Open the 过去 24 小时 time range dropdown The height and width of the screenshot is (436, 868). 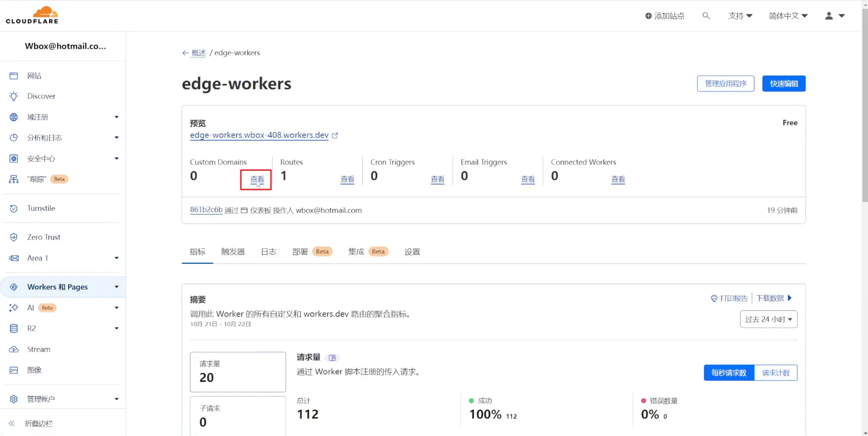(768, 319)
